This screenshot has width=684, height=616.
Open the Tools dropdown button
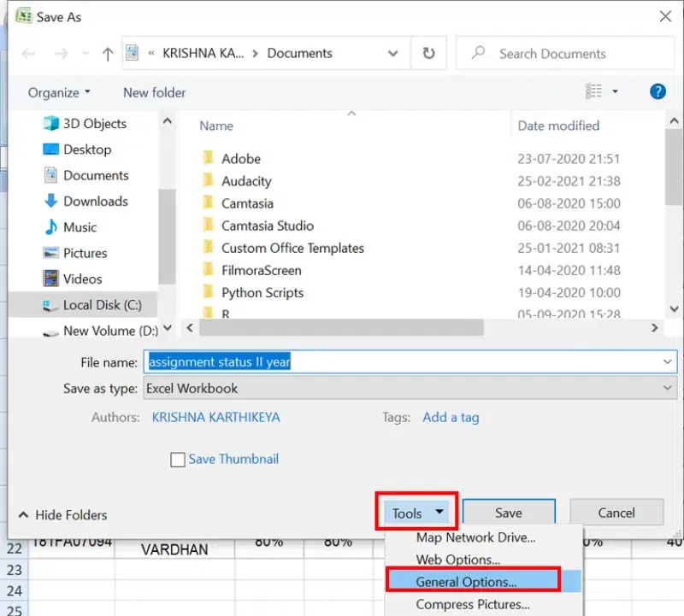(417, 513)
